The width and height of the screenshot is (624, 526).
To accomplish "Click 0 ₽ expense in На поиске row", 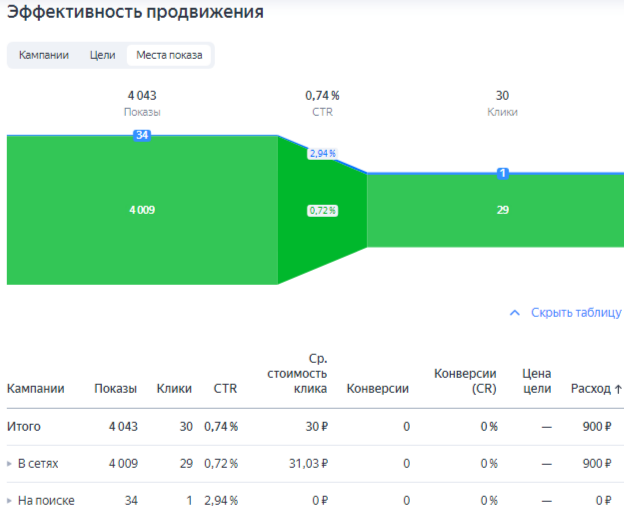I will pos(603,501).
